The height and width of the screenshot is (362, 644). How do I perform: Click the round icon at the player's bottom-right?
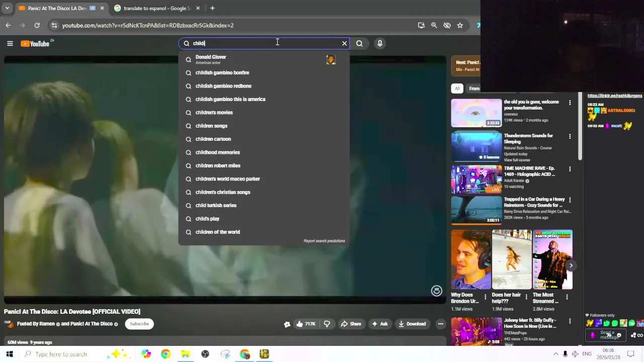pyautogui.click(x=437, y=291)
